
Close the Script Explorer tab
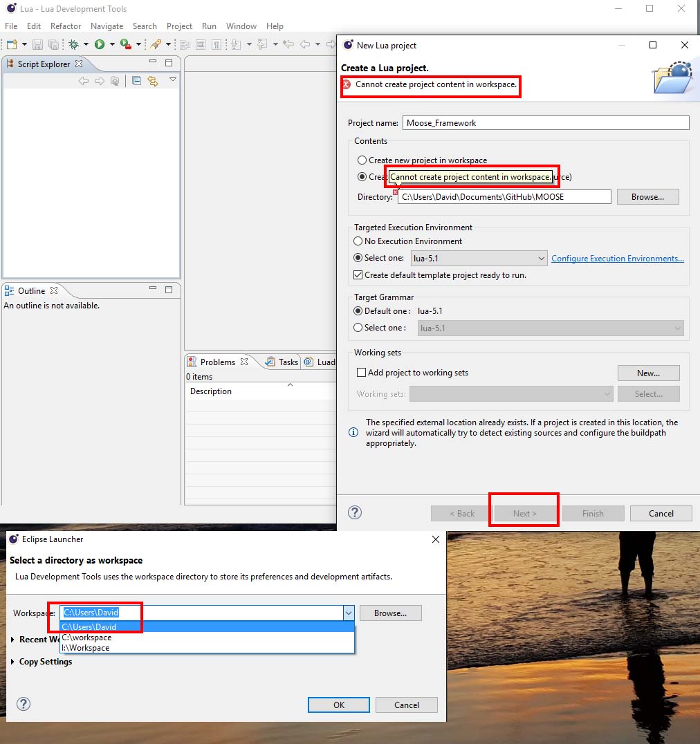pos(79,64)
